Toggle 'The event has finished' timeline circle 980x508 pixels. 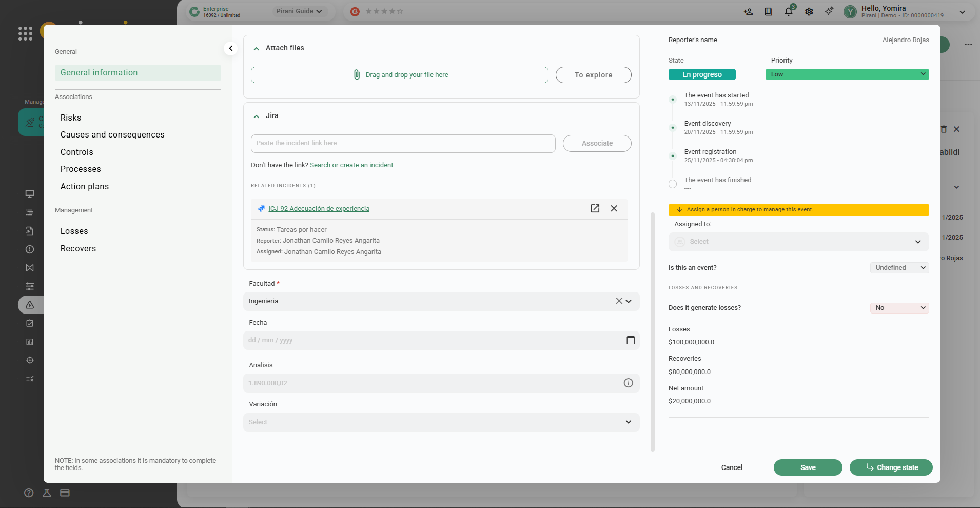point(673,184)
